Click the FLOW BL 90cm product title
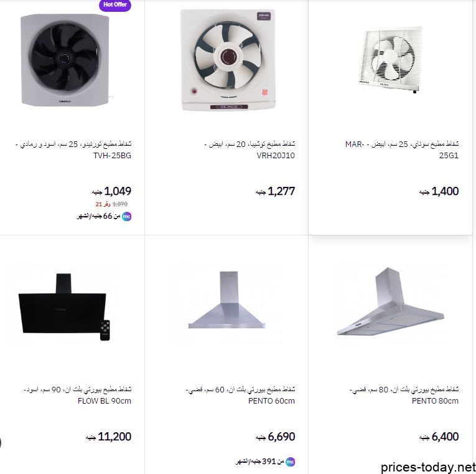Image resolution: width=476 pixels, height=474 pixels. click(77, 395)
